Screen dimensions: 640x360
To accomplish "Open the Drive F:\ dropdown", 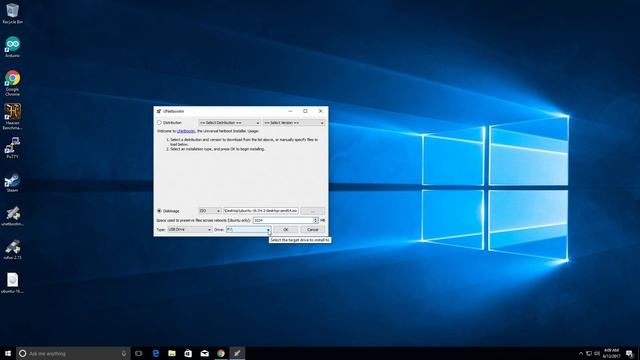I will coord(248,229).
